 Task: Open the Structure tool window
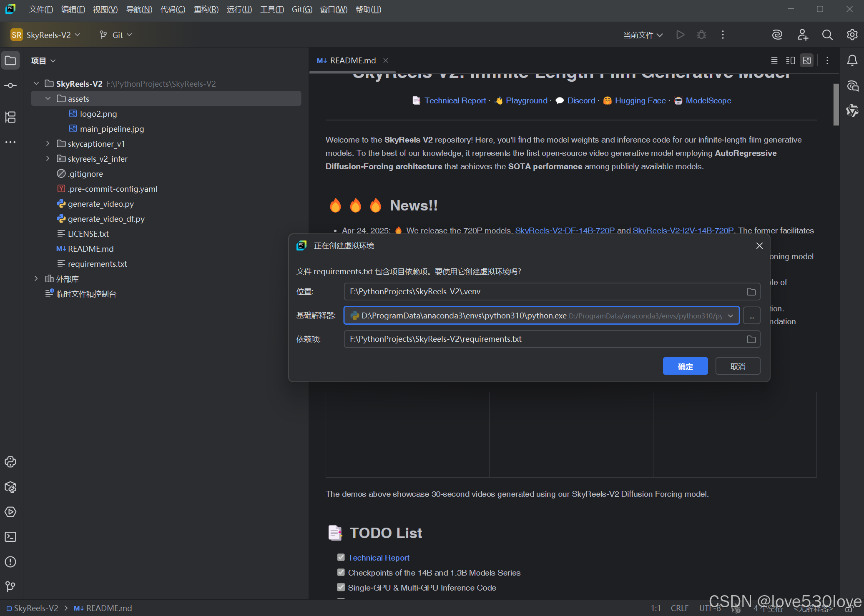click(10, 117)
